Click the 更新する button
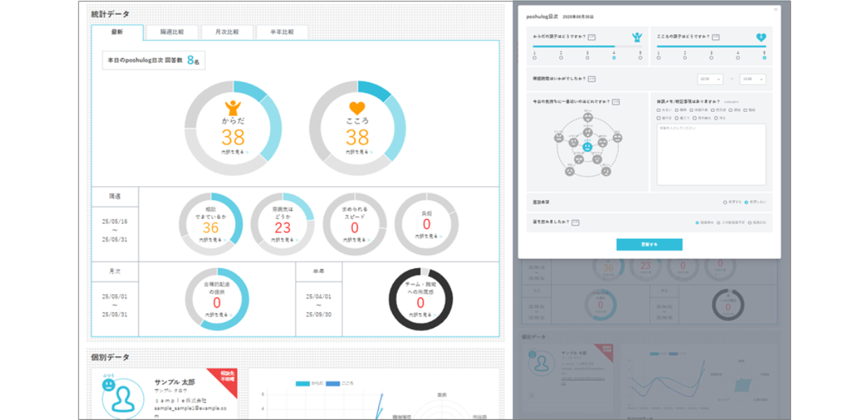 point(649,244)
